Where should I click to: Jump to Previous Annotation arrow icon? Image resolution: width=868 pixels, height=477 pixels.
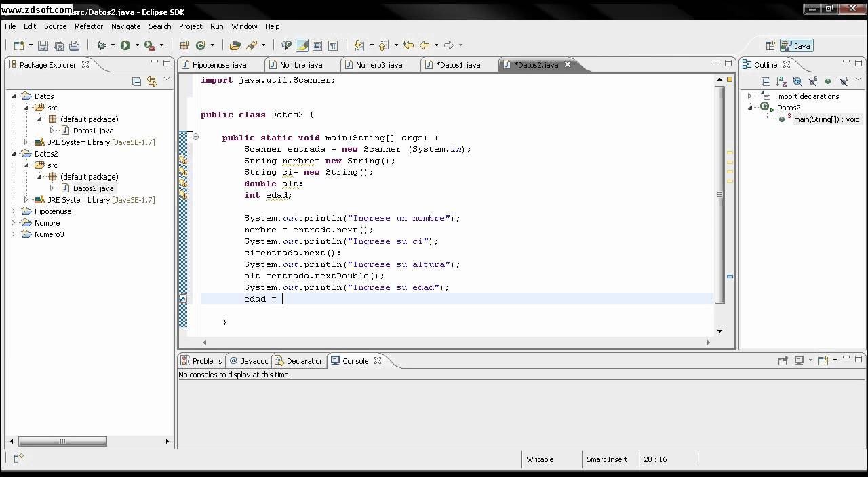[x=383, y=45]
